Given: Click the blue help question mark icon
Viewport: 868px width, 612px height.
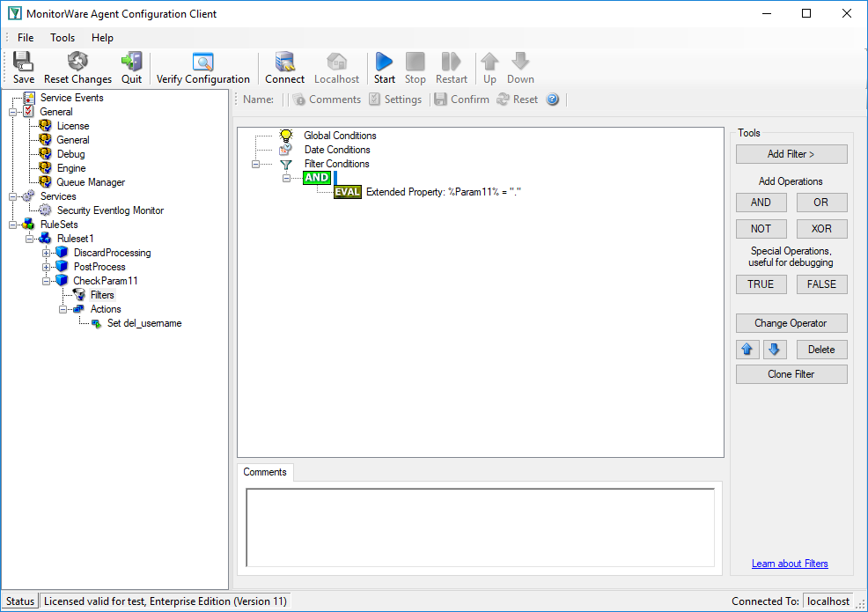Looking at the screenshot, I should click(553, 100).
